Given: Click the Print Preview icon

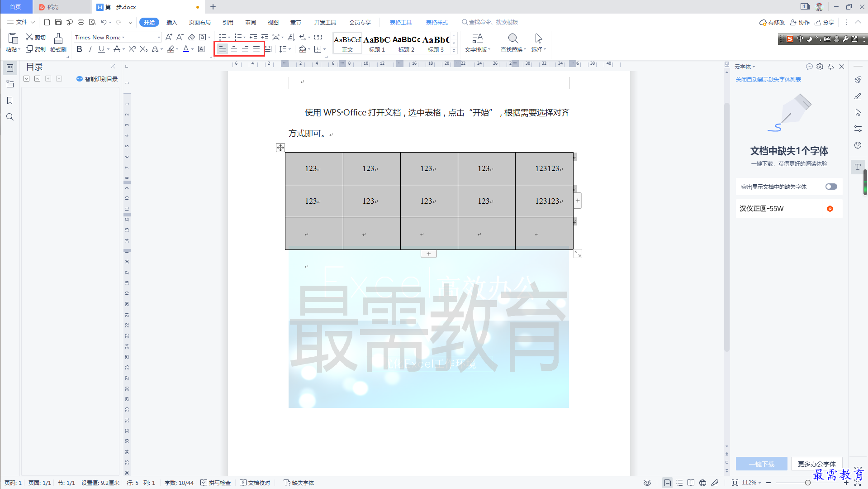Looking at the screenshot, I should (x=92, y=22).
